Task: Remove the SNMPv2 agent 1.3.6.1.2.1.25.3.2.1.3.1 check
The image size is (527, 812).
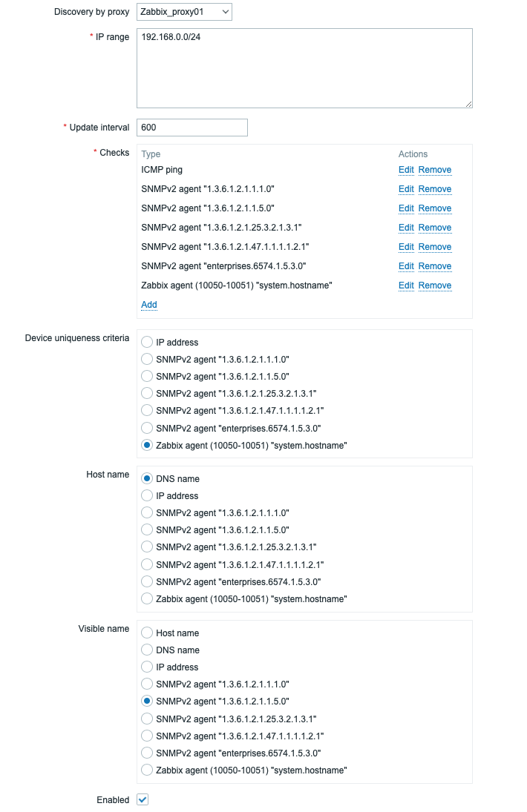Action: tap(435, 228)
